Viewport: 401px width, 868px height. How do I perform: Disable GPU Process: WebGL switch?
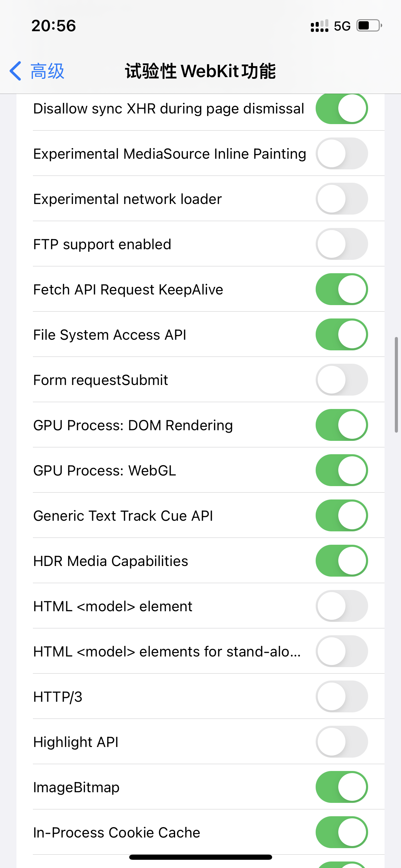click(341, 470)
